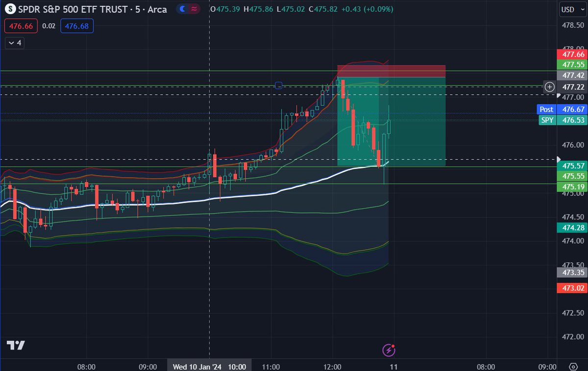Click the purple lightning event icon
This screenshot has width=588, height=371.
coord(389,350)
